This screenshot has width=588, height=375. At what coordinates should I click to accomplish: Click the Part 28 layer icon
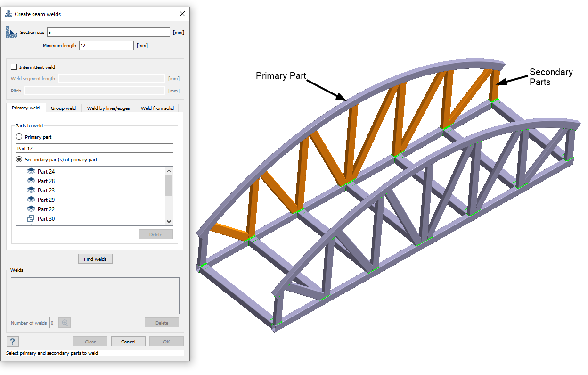31,181
